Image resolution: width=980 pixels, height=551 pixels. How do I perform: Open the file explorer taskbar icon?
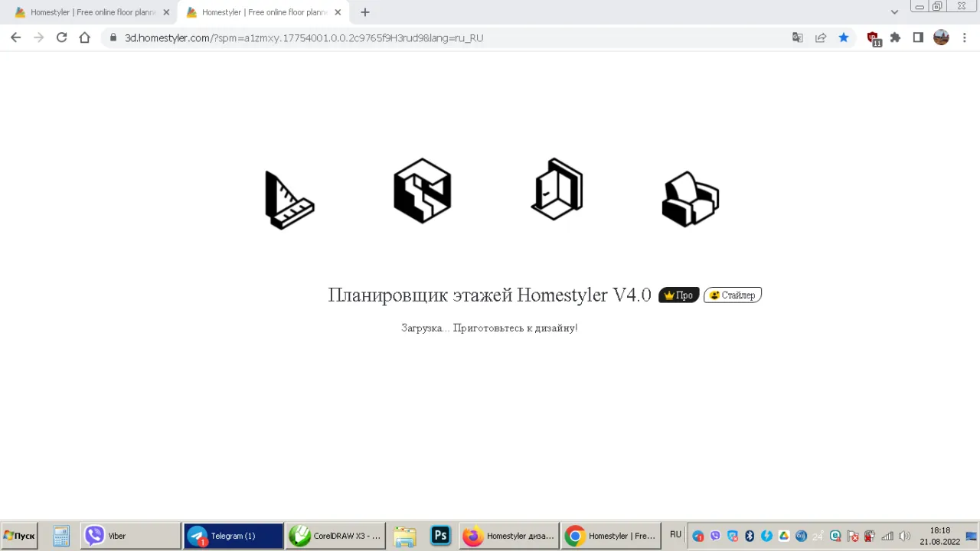(x=405, y=536)
